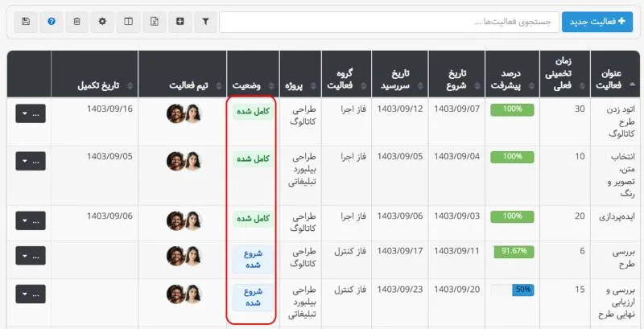Sort by the پروژه column header
The height and width of the screenshot is (329, 644).
[x=300, y=74]
